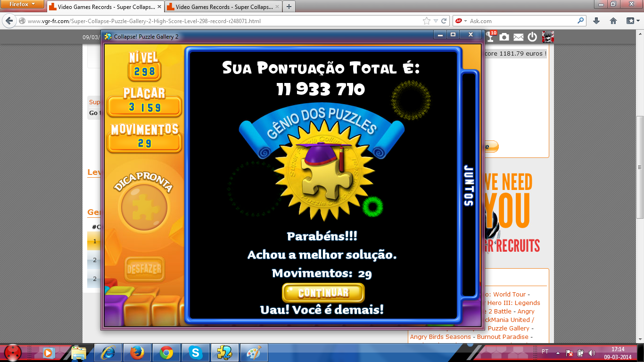This screenshot has width=644, height=362.
Task: Switch to the second Video Games Records tab
Action: click(x=223, y=7)
